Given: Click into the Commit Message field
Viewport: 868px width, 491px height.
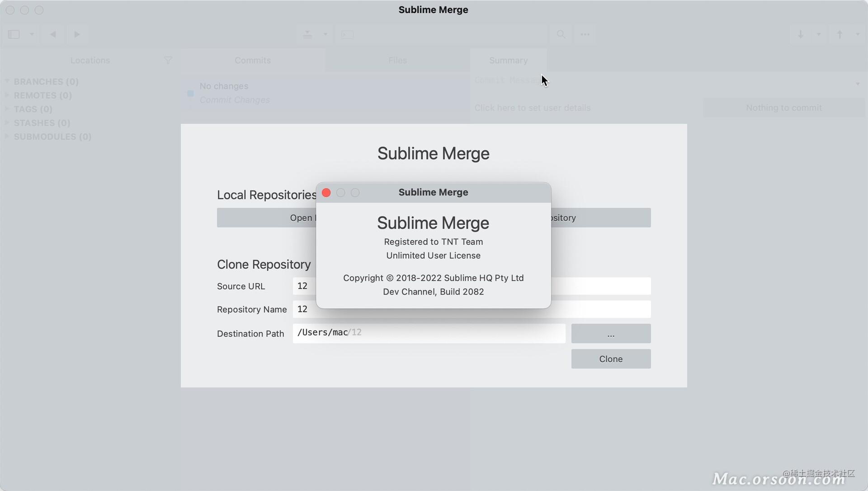Looking at the screenshot, I should pos(660,81).
